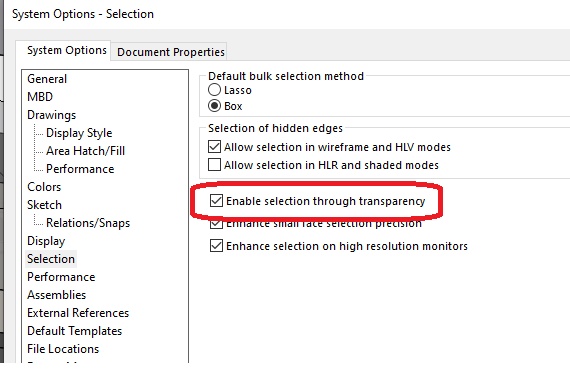570x391 pixels.
Task: Open Display Style under Drawings
Action: [79, 133]
